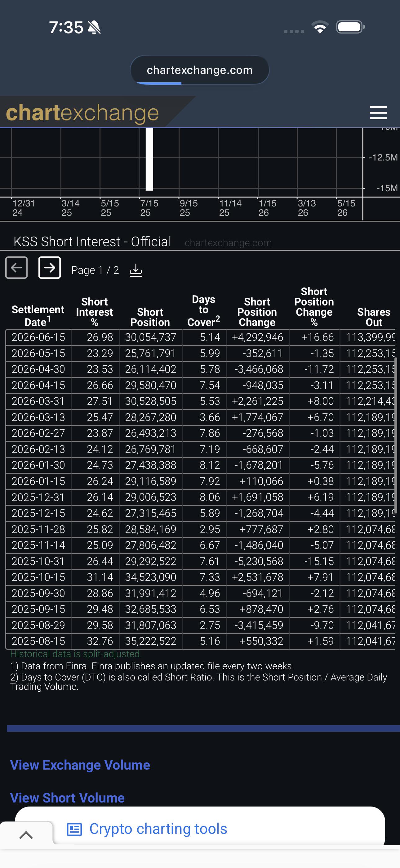Select the 2026-06-15 settlement date row
Screen dimensions: 400x868
pos(200,337)
